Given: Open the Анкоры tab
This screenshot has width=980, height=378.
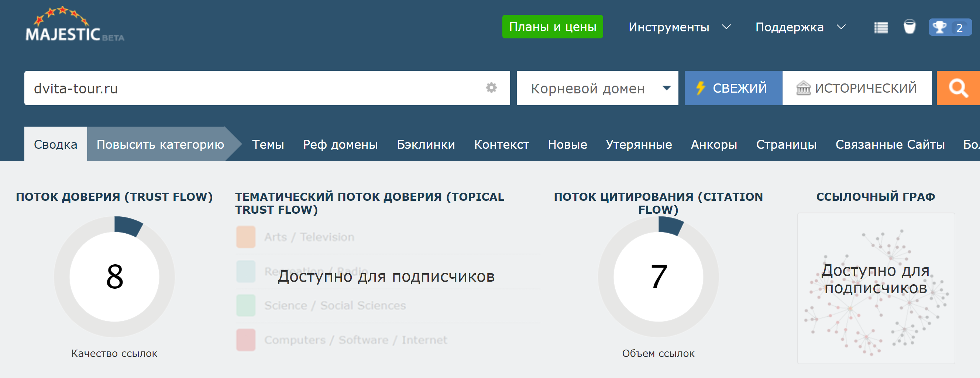Looking at the screenshot, I should coord(714,144).
